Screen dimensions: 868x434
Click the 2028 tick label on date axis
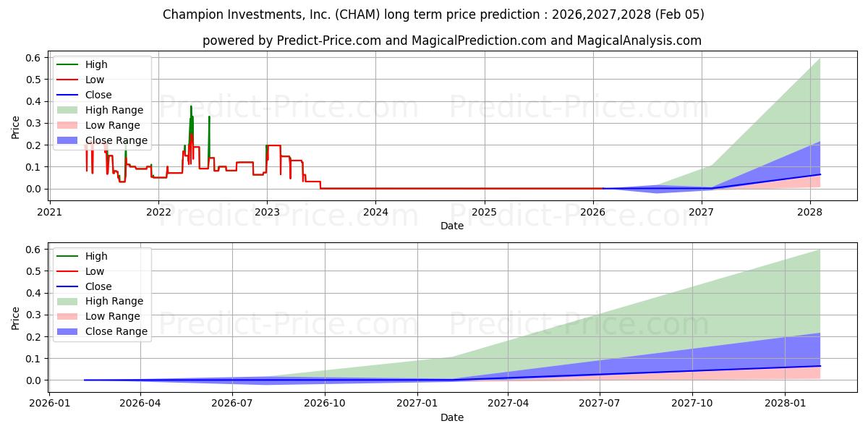pyautogui.click(x=809, y=212)
